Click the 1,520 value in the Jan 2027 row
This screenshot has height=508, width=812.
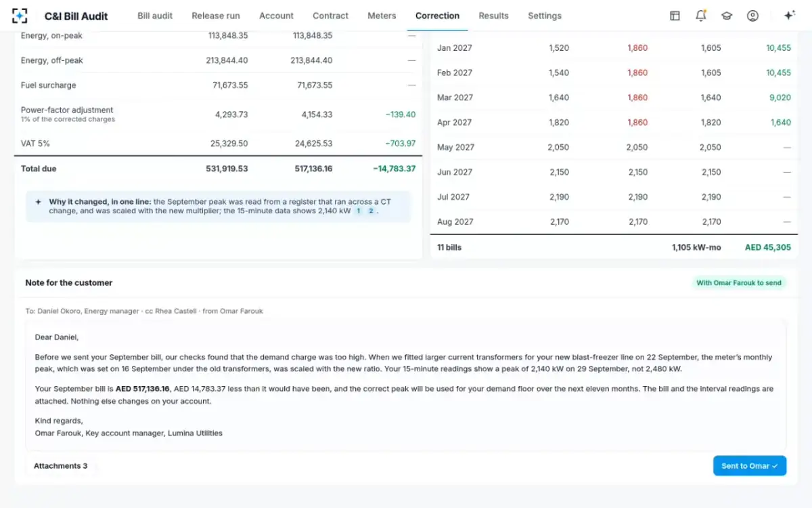click(559, 48)
